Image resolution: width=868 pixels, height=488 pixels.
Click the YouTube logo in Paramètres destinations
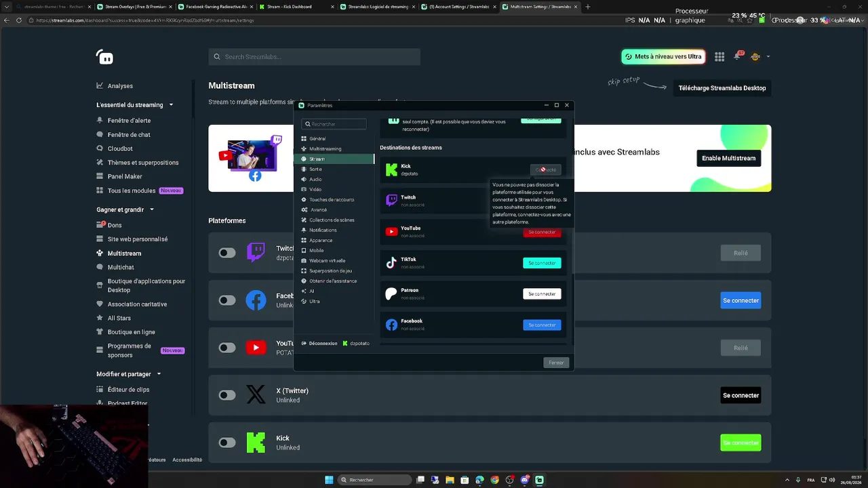pos(391,232)
